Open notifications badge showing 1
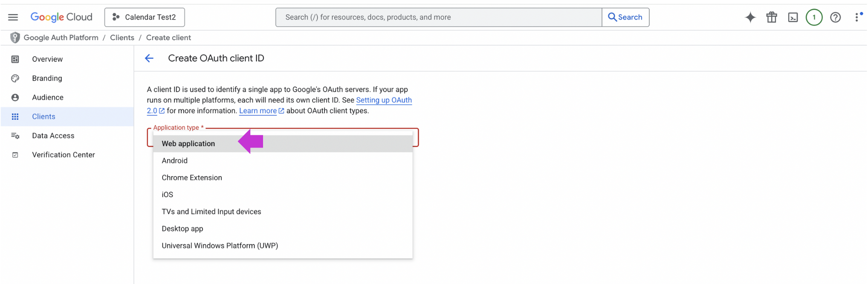This screenshot has height=284, width=868. (x=814, y=17)
